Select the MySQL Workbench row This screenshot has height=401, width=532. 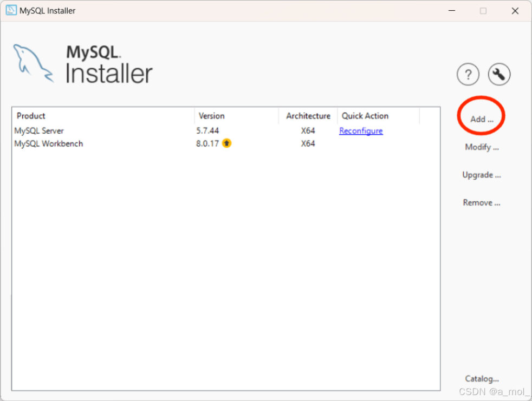225,144
